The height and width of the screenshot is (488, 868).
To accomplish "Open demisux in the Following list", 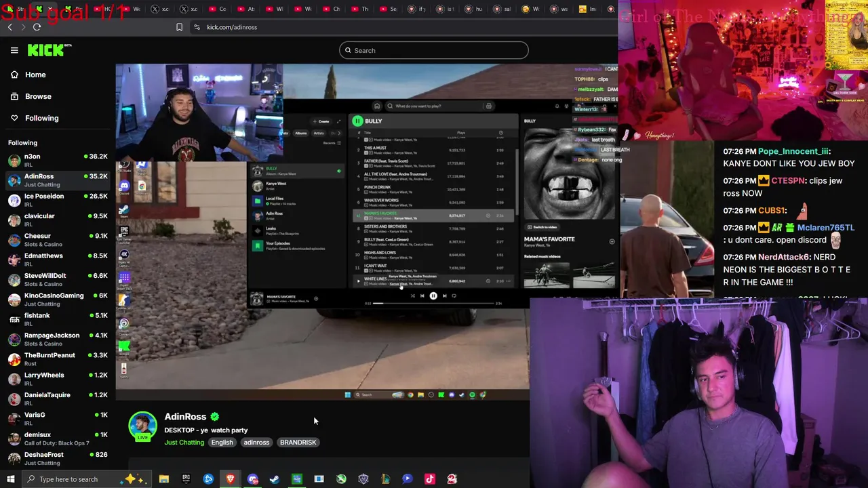I will pos(58,439).
